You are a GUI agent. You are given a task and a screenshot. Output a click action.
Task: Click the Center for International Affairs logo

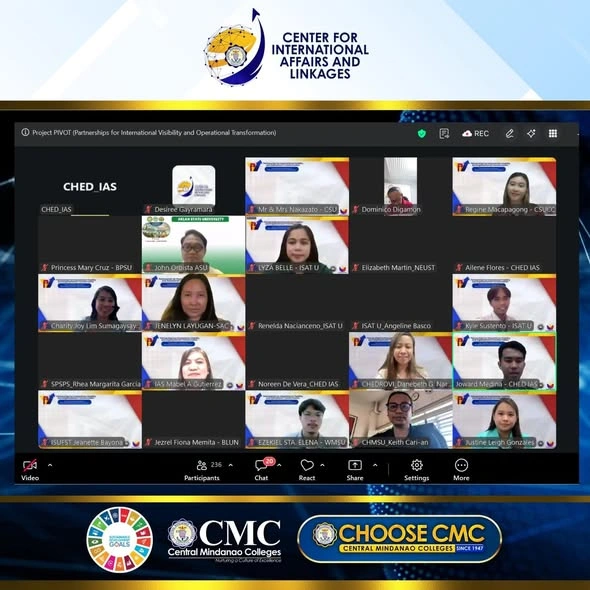[286, 47]
